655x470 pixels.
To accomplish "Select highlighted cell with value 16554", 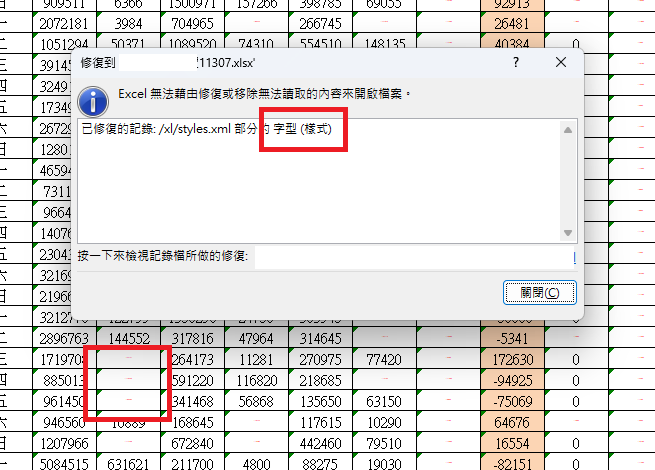I will pyautogui.click(x=512, y=443).
